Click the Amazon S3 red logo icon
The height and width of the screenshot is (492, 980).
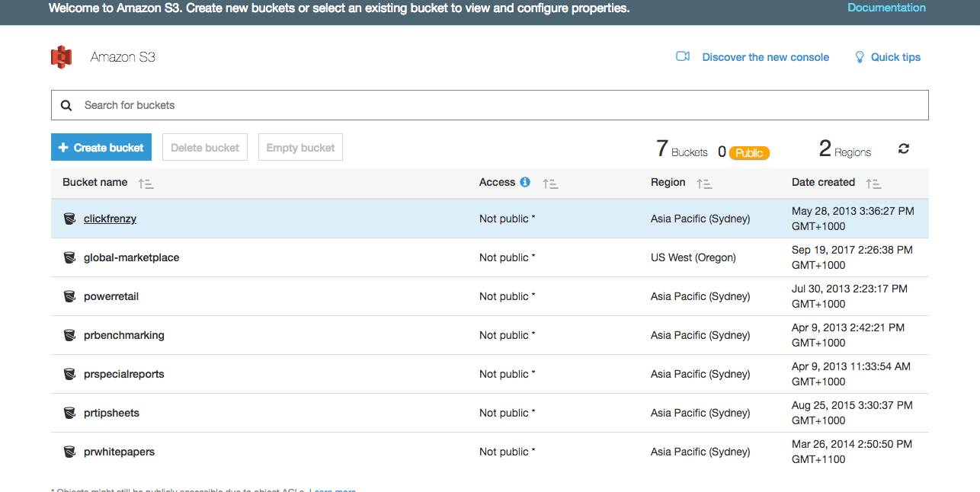pos(61,57)
